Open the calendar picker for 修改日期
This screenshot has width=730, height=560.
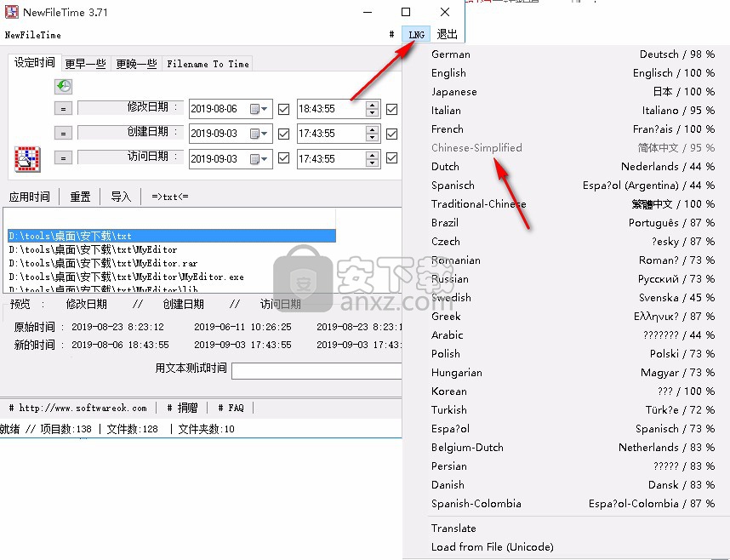tap(259, 109)
